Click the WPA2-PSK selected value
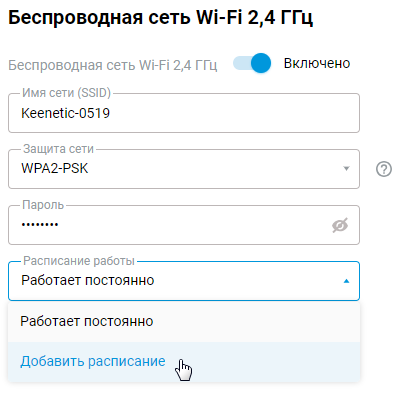The width and height of the screenshot is (400, 394). 55,169
